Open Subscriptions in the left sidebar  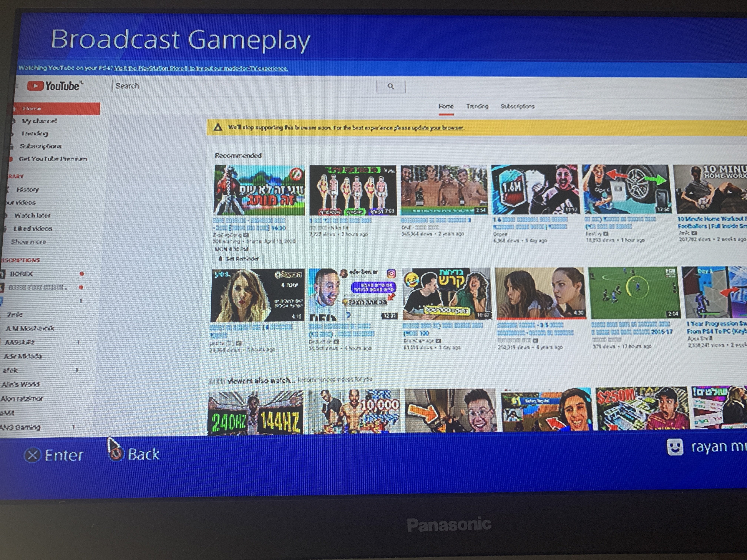click(40, 146)
